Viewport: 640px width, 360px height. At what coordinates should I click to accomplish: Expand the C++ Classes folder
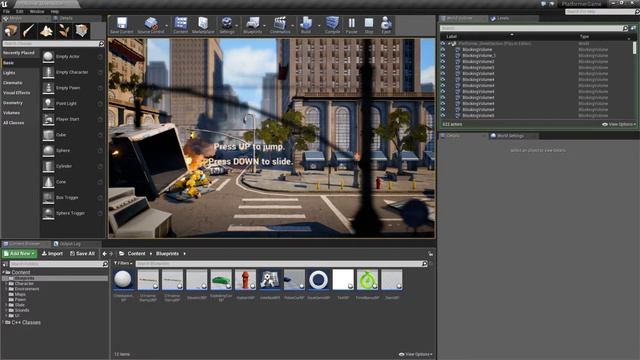[4, 322]
